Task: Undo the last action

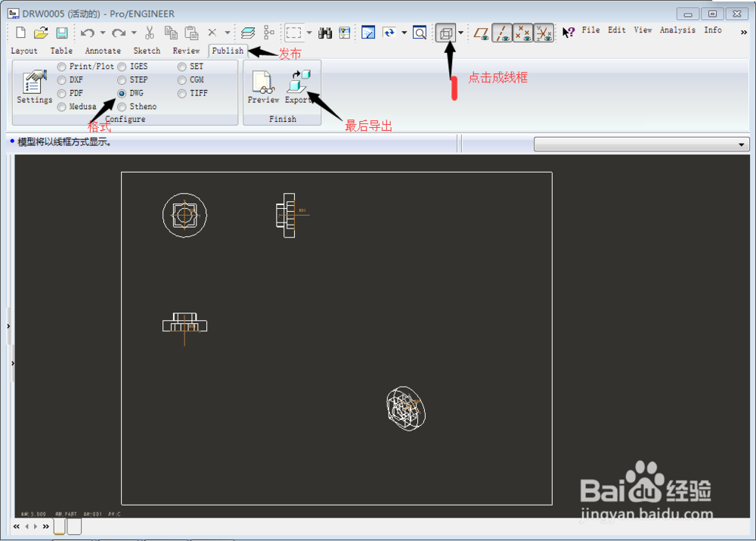Action: tap(87, 33)
